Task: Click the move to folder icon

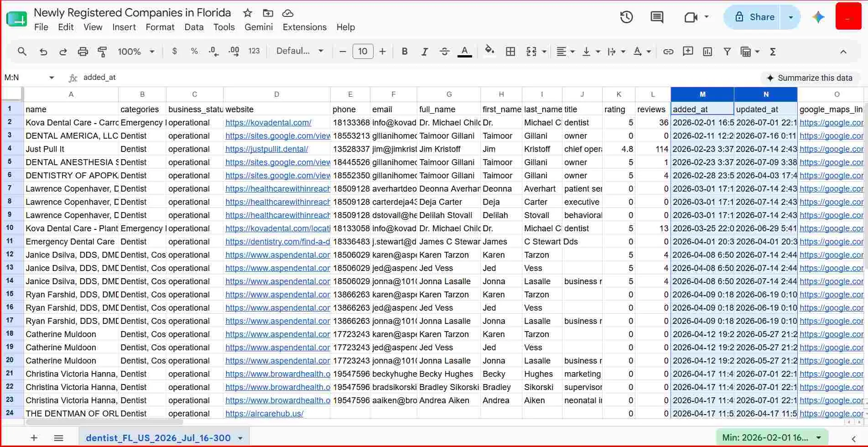Action: click(268, 13)
